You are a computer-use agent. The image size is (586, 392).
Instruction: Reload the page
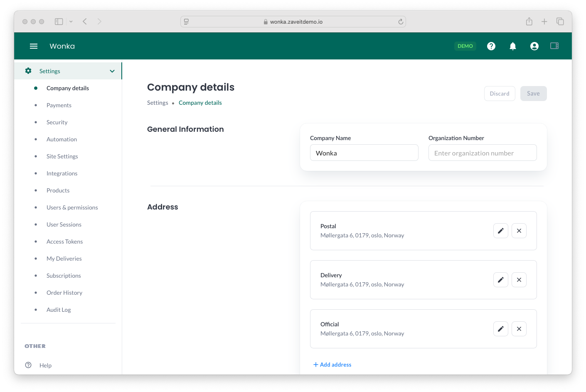pyautogui.click(x=401, y=22)
